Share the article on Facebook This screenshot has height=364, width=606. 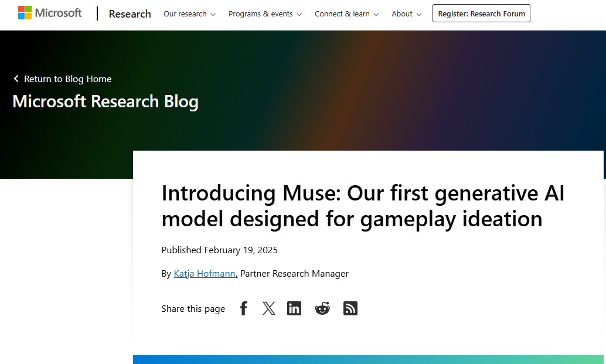point(243,308)
